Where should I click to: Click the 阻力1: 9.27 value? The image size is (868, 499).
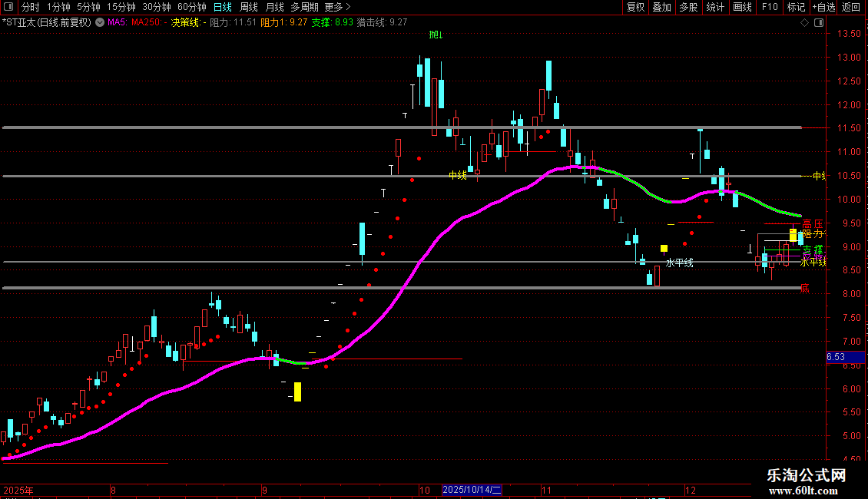point(284,23)
